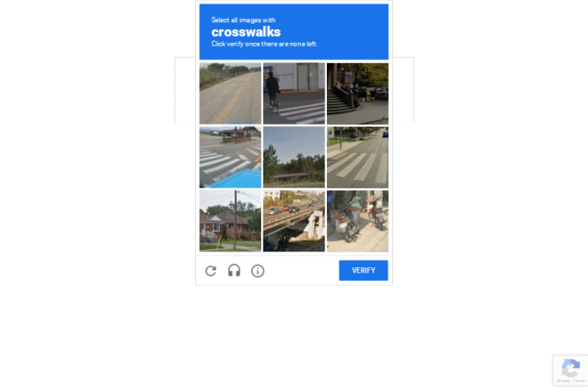The width and height of the screenshot is (588, 392).
Task: Switch to the audio challenge headphones icon
Action: [x=234, y=270]
